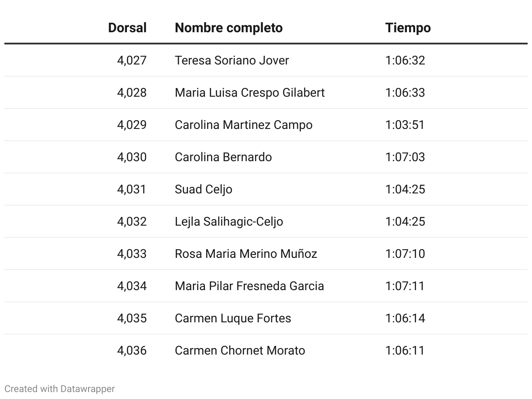Viewport: 532px width, 399px height.
Task: Click the Tiempo column header
Action: click(x=408, y=28)
